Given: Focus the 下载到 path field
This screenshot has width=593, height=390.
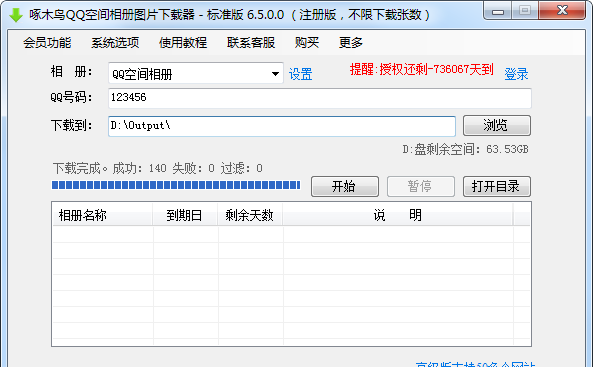Looking at the screenshot, I should (x=282, y=126).
